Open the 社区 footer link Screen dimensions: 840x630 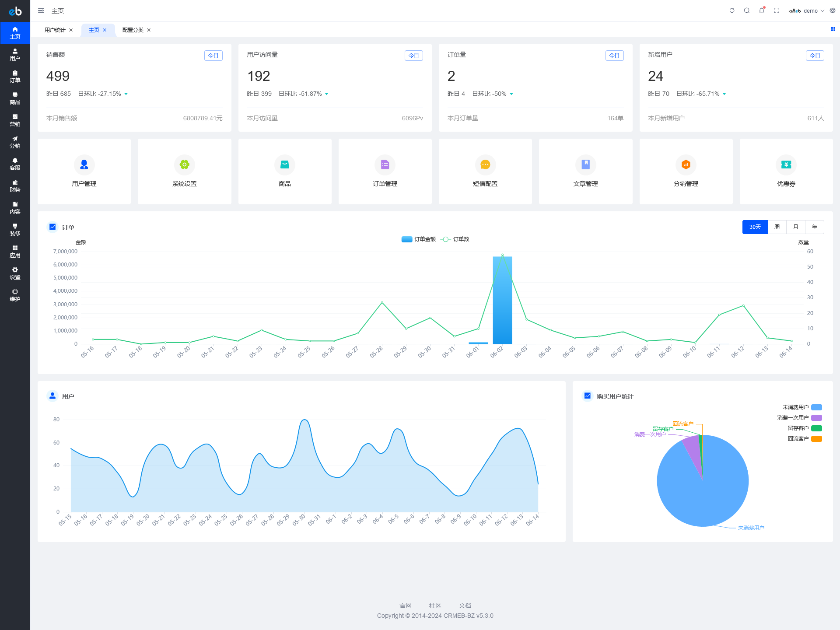tap(435, 605)
